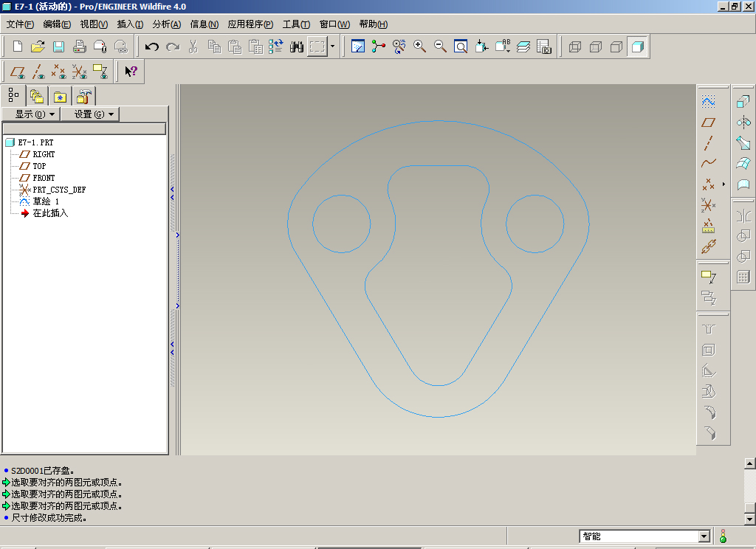Viewport: 756px width, 549px height.
Task: Toggle datum planes display
Action: [18, 72]
